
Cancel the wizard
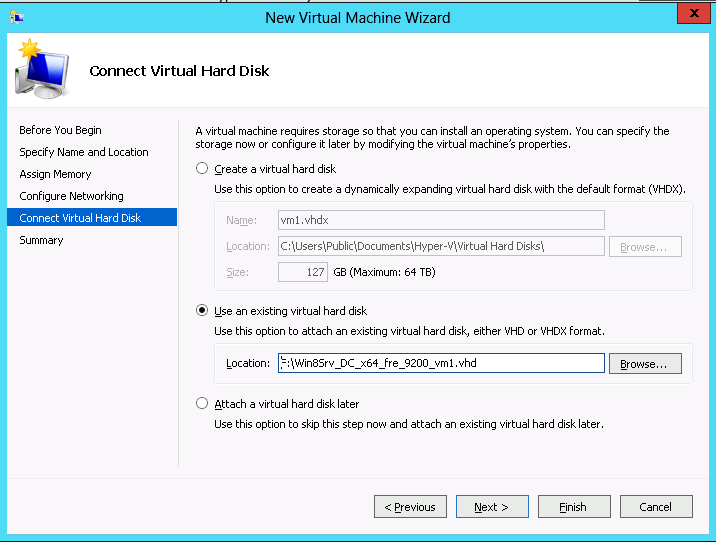656,507
